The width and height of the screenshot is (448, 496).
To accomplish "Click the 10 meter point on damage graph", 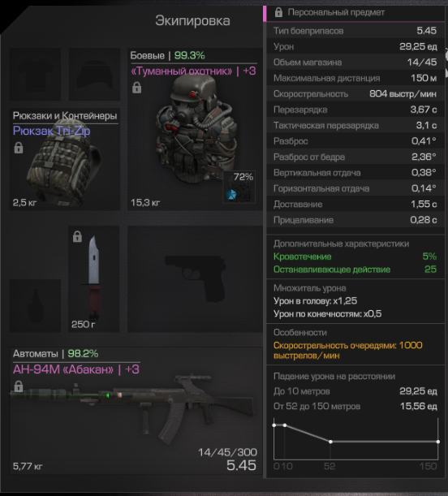I will click(x=285, y=425).
